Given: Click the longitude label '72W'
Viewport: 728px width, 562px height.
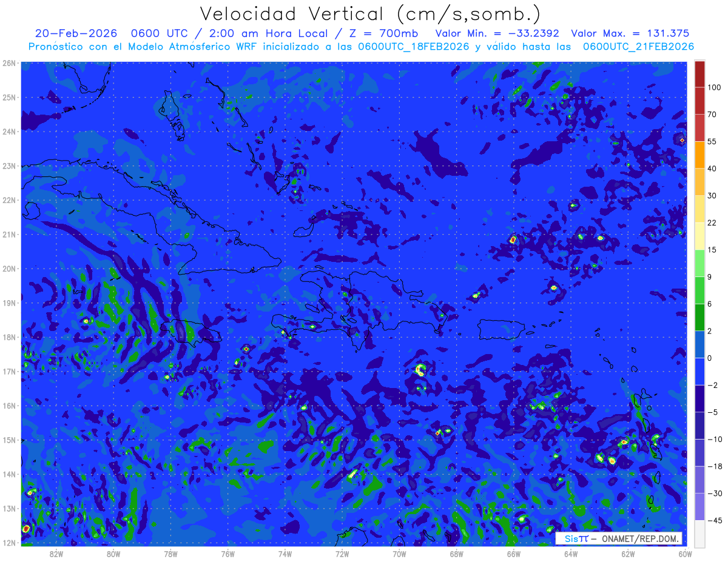Looking at the screenshot, I should pyautogui.click(x=342, y=554).
